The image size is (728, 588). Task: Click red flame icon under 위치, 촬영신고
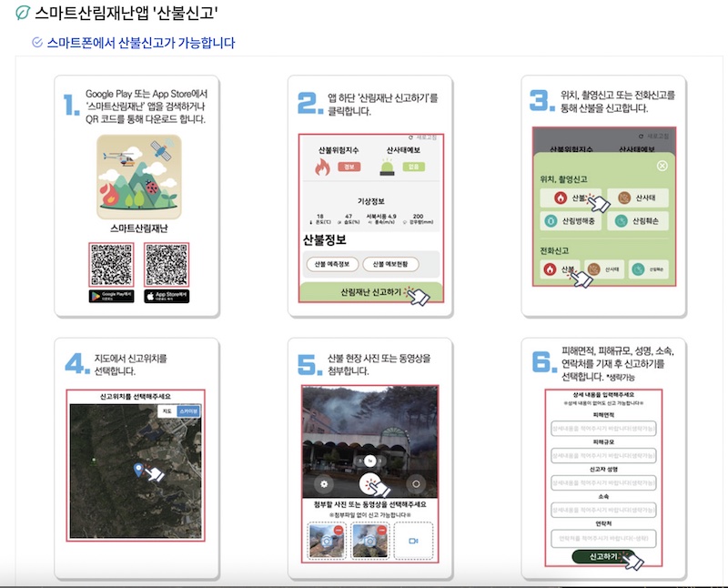[561, 198]
